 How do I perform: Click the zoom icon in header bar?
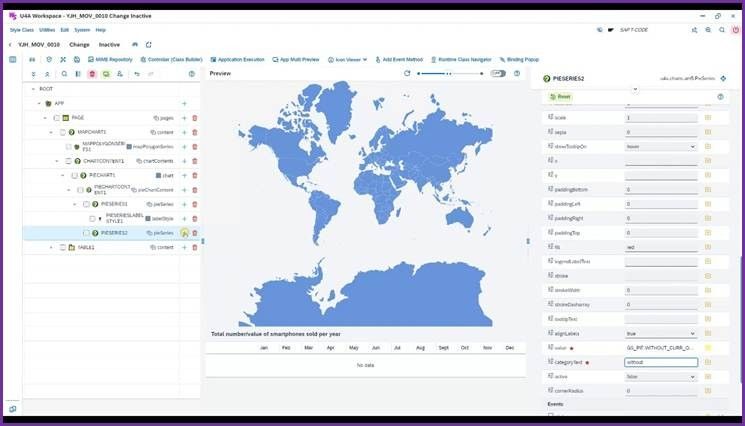(708, 29)
